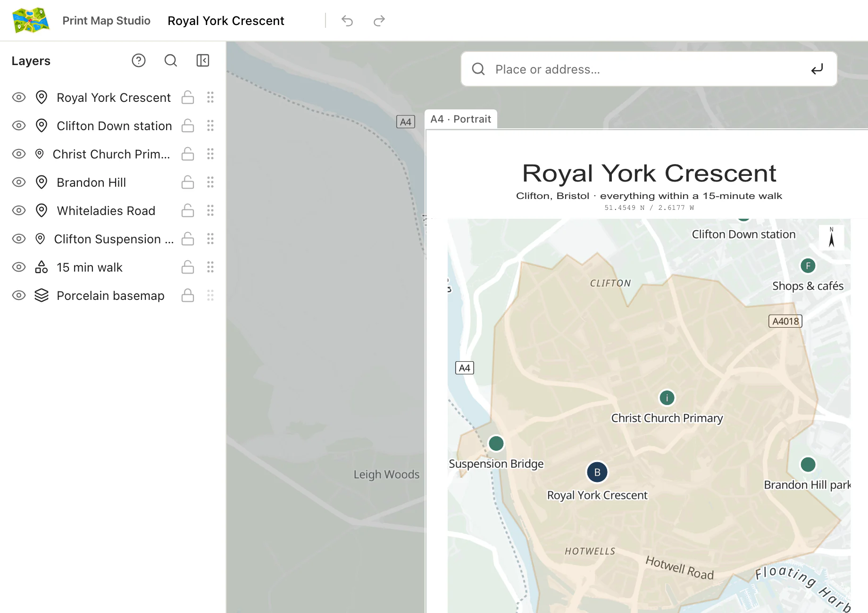The width and height of the screenshot is (868, 613).
Task: Click the Brandon Hill park map marker
Action: pos(808,464)
